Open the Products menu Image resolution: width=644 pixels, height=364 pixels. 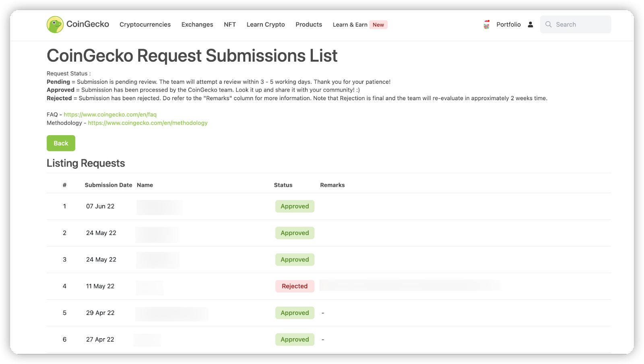[x=309, y=25]
